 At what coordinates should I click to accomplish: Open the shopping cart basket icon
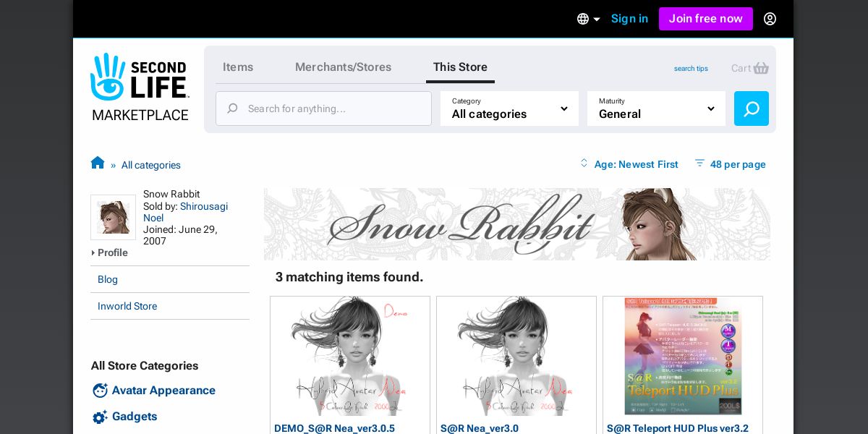pyautogui.click(x=761, y=68)
